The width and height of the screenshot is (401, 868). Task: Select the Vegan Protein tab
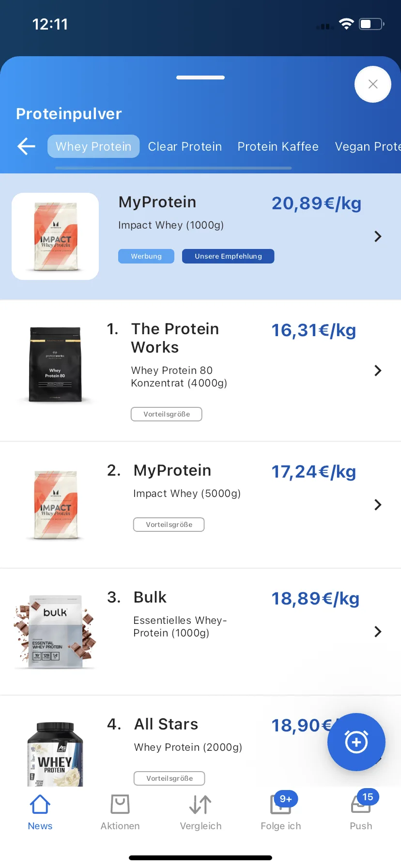tap(367, 146)
